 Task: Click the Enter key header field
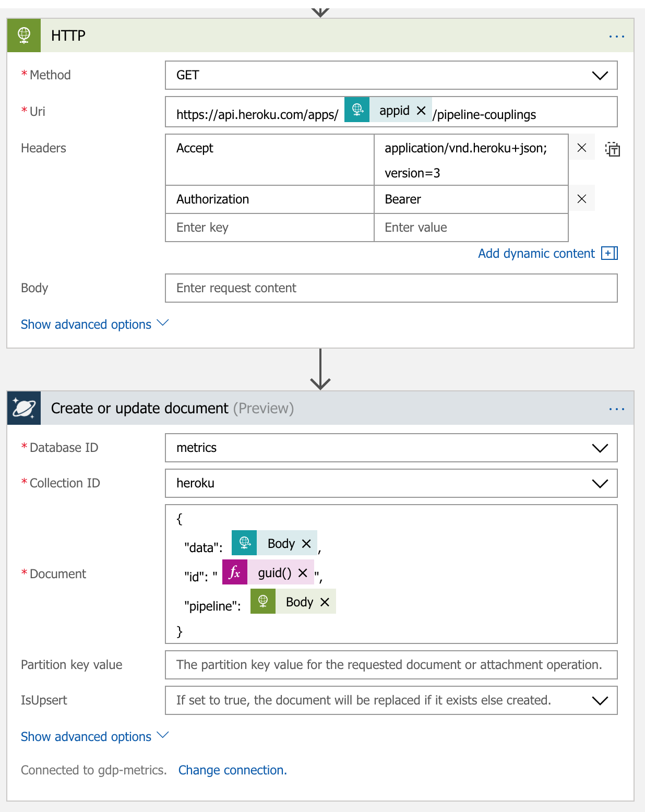[270, 228]
